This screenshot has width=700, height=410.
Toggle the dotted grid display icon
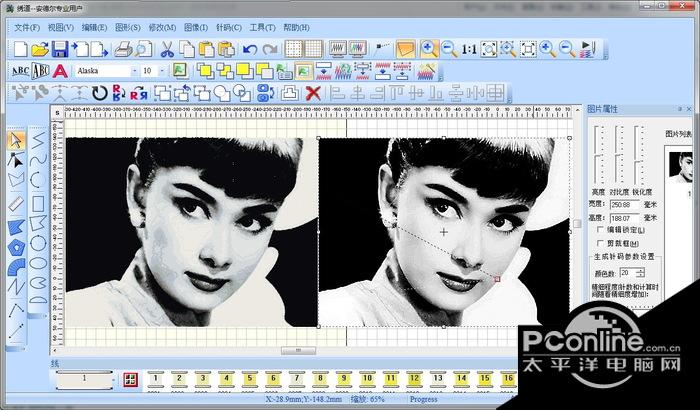pyautogui.click(x=293, y=49)
